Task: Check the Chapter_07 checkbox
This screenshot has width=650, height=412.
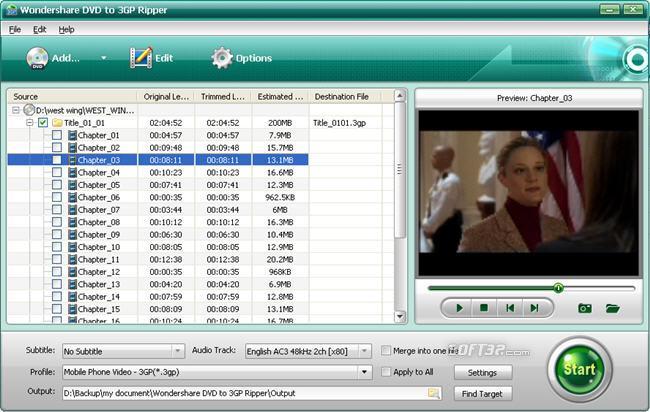Action: [x=57, y=210]
